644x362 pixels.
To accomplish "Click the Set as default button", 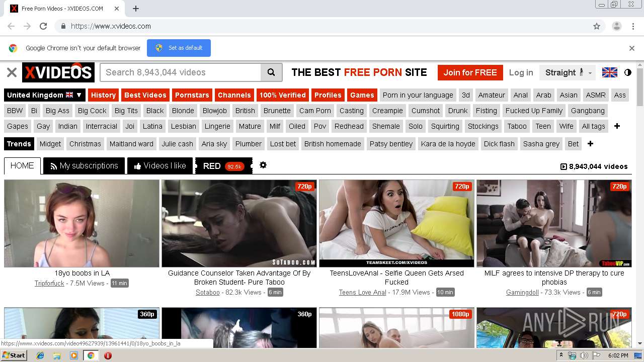I will pos(179,48).
